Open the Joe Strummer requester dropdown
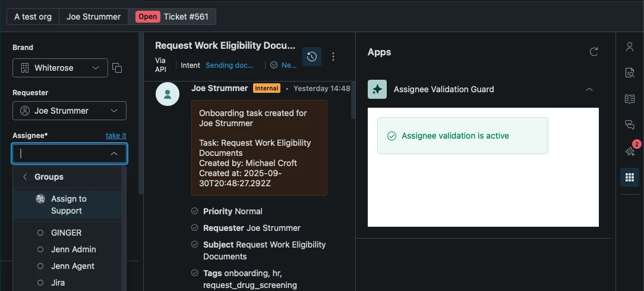The image size is (644, 291). point(70,111)
